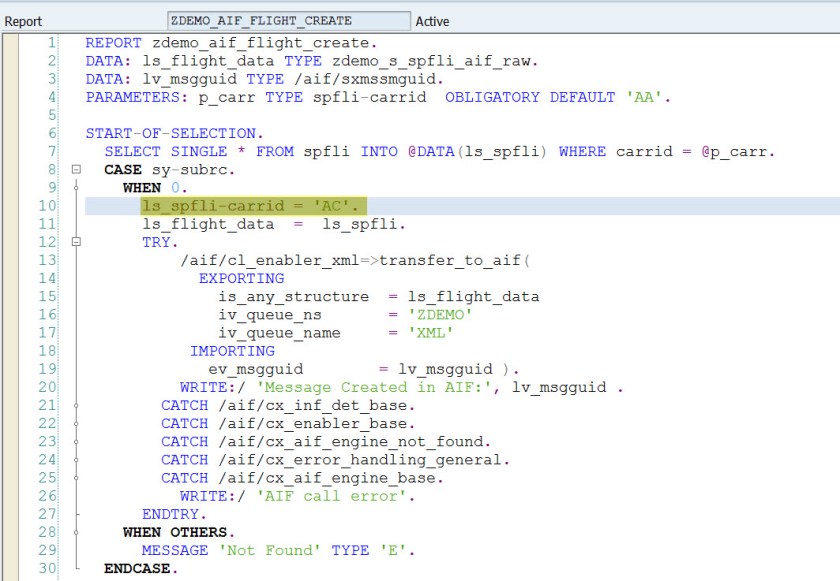
Task: Click the EXPORTING keyword on line 14
Action: pyautogui.click(x=241, y=278)
